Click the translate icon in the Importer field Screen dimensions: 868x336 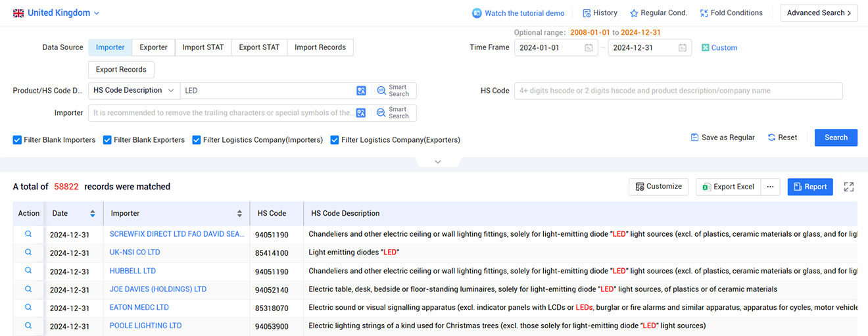point(361,113)
